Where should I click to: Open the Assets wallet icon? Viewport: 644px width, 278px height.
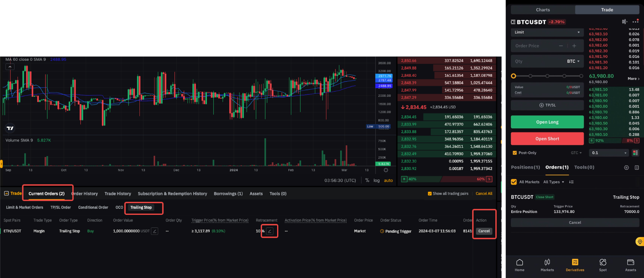pyautogui.click(x=630, y=265)
